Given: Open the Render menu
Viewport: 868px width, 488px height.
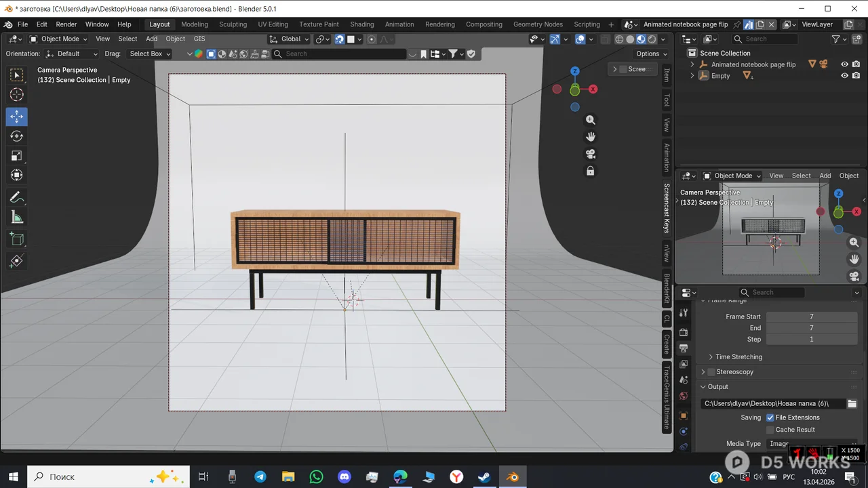Looking at the screenshot, I should click(66, 24).
